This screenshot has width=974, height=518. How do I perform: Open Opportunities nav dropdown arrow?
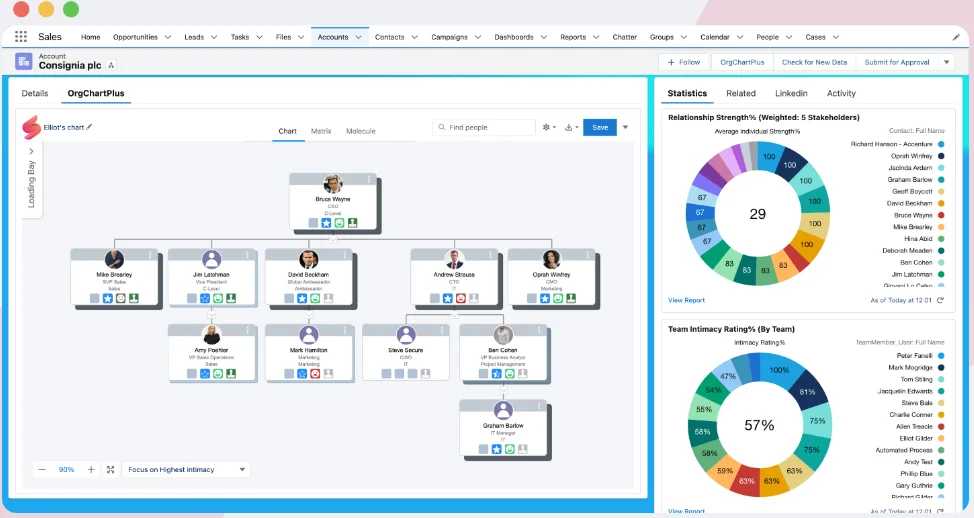coord(168,37)
